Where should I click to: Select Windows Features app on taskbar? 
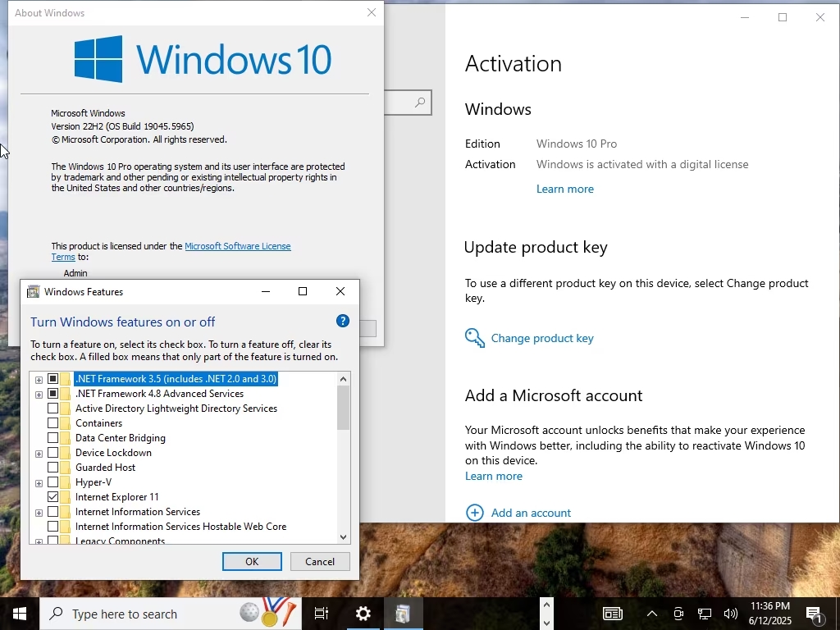click(403, 614)
